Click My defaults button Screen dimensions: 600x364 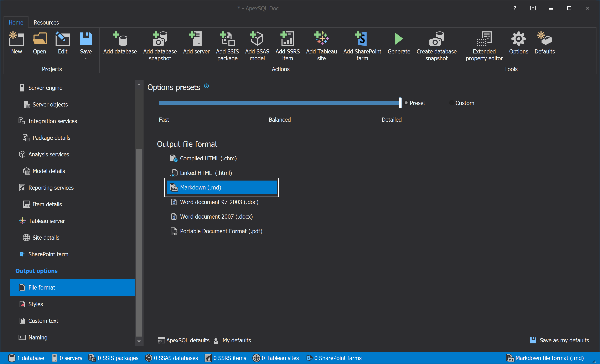(x=232, y=340)
